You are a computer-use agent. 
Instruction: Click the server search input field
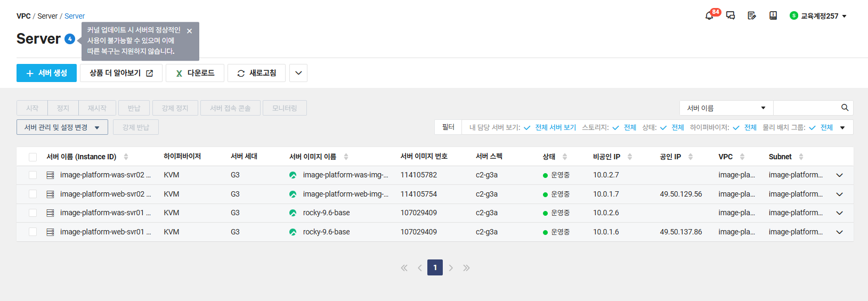[x=807, y=108]
